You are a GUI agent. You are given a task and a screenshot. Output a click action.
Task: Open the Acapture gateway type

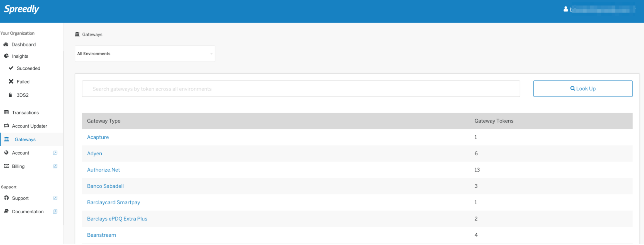click(98, 137)
